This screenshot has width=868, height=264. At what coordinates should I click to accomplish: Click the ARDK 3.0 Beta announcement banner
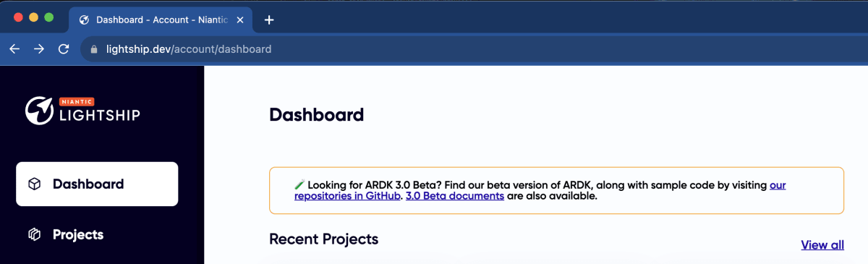556,190
